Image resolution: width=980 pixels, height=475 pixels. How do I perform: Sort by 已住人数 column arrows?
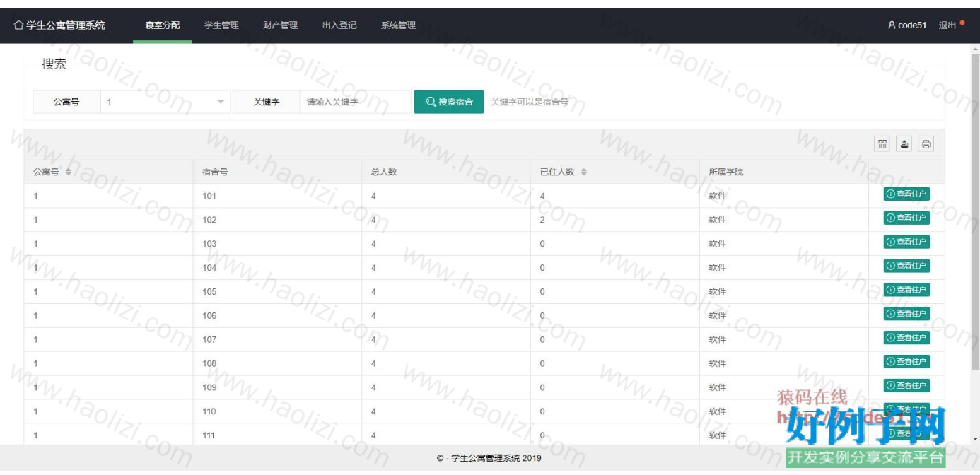tap(584, 172)
